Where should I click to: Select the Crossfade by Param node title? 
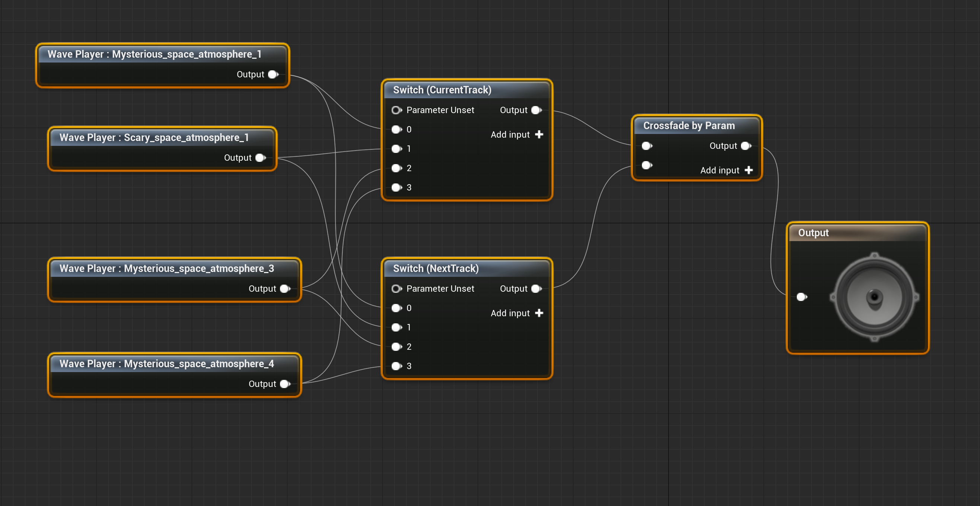click(688, 125)
